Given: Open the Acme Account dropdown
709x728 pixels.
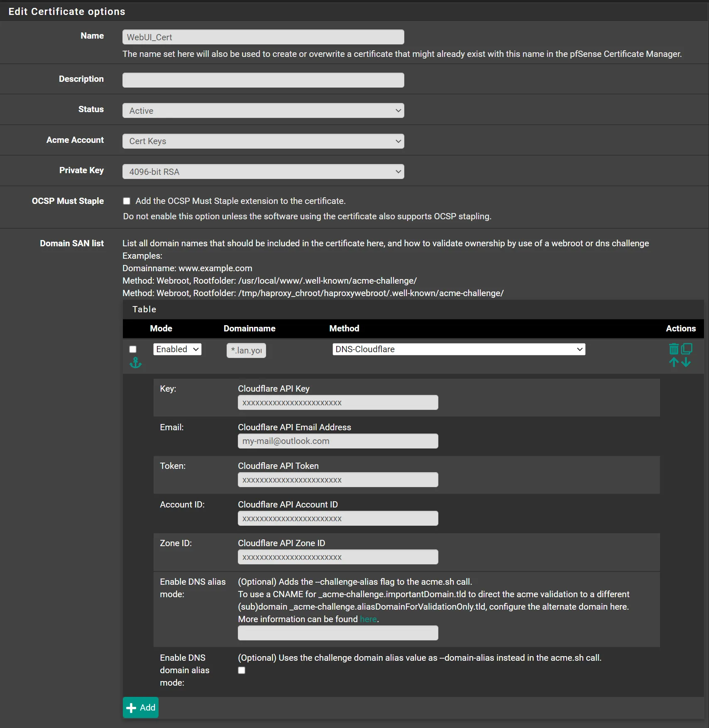Looking at the screenshot, I should point(263,141).
